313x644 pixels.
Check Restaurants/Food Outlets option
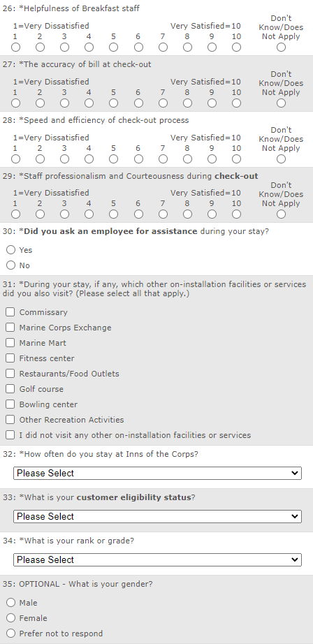[x=10, y=374]
